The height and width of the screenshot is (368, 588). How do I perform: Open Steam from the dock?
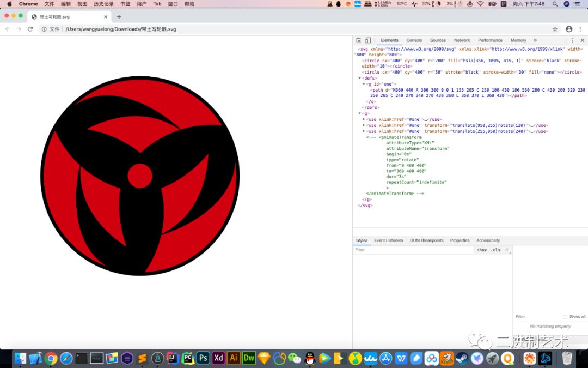462,358
